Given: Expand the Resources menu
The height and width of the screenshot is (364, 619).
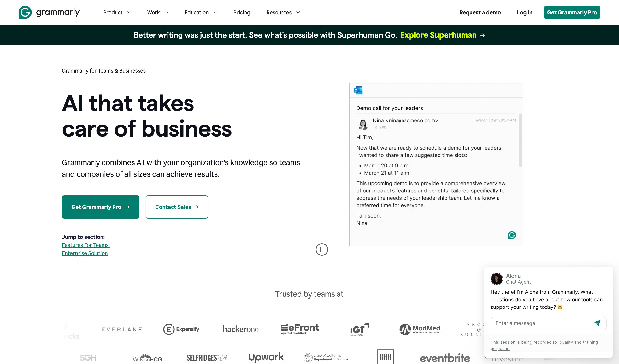Looking at the screenshot, I should tap(283, 13).
